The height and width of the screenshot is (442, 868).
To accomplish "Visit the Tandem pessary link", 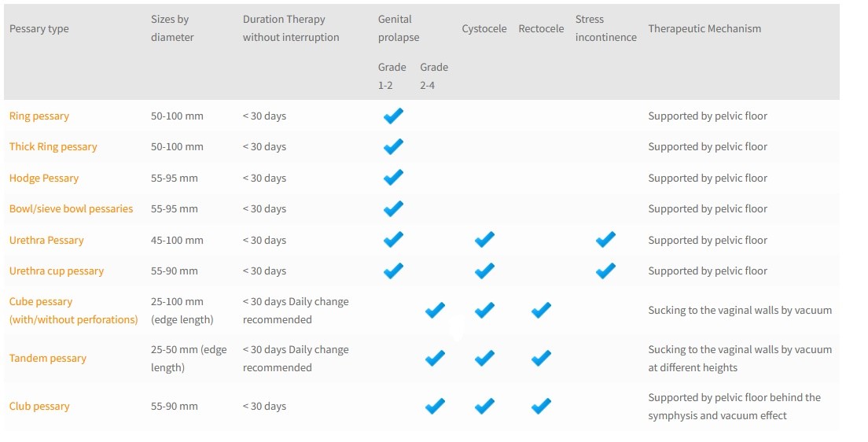I will (48, 359).
